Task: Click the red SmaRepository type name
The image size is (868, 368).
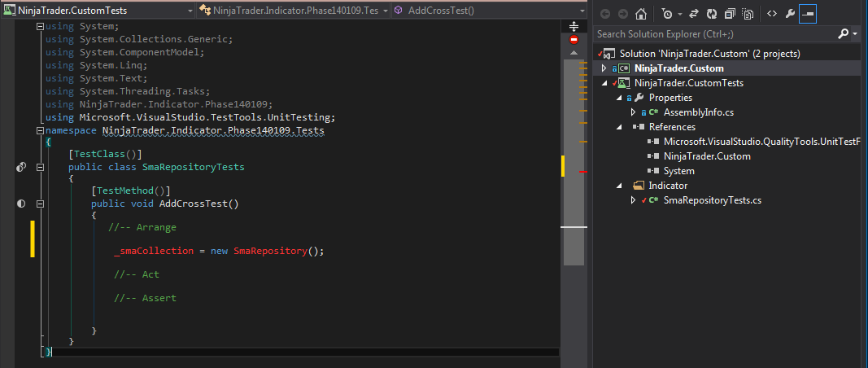Action: [x=270, y=251]
